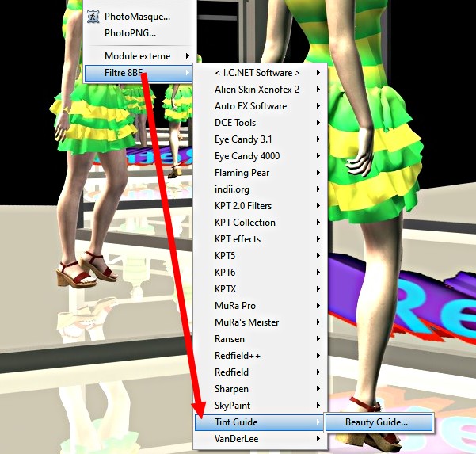Open the MuRa's Meister submenu
This screenshot has width=476, height=454.
(x=260, y=322)
